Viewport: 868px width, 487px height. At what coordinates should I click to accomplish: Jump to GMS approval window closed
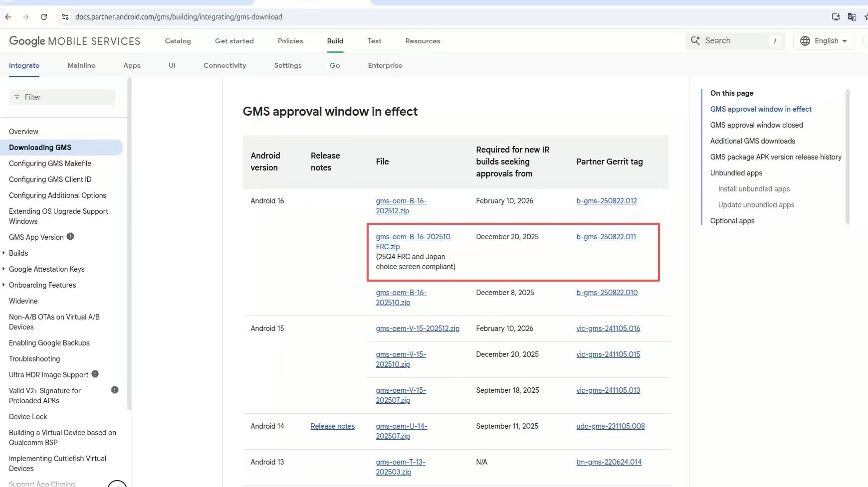click(x=757, y=125)
